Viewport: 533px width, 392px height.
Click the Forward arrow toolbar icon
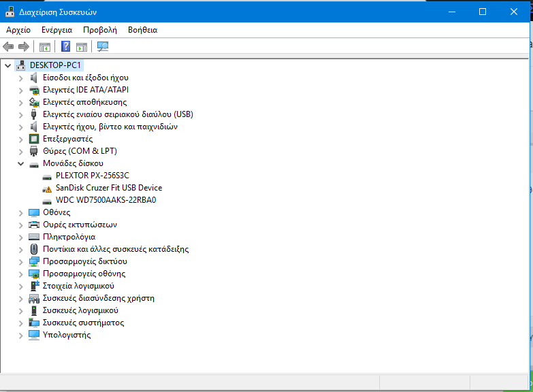click(x=23, y=46)
